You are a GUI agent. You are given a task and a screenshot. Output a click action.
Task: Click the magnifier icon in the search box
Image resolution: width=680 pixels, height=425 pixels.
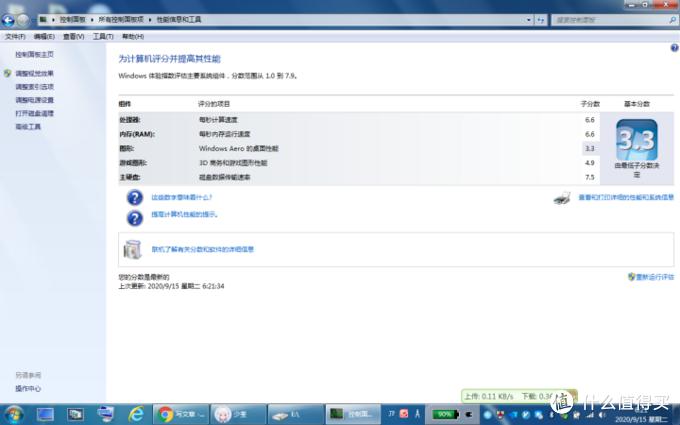673,20
